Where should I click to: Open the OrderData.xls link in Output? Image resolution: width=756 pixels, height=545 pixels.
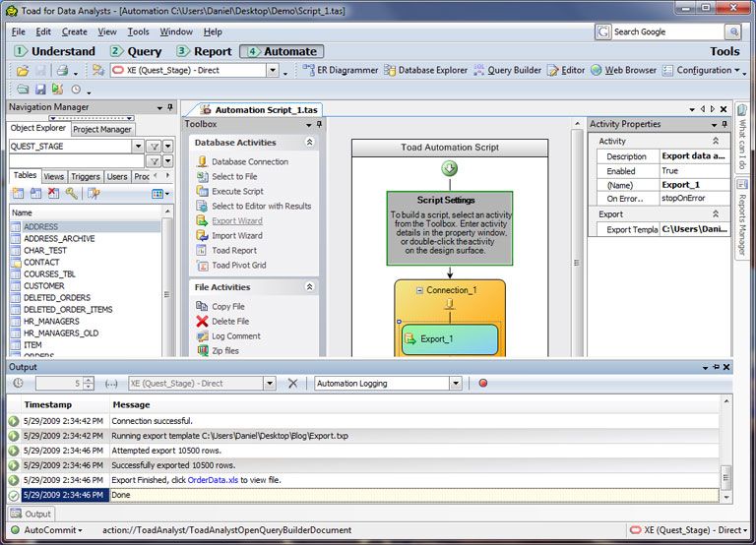coord(213,480)
